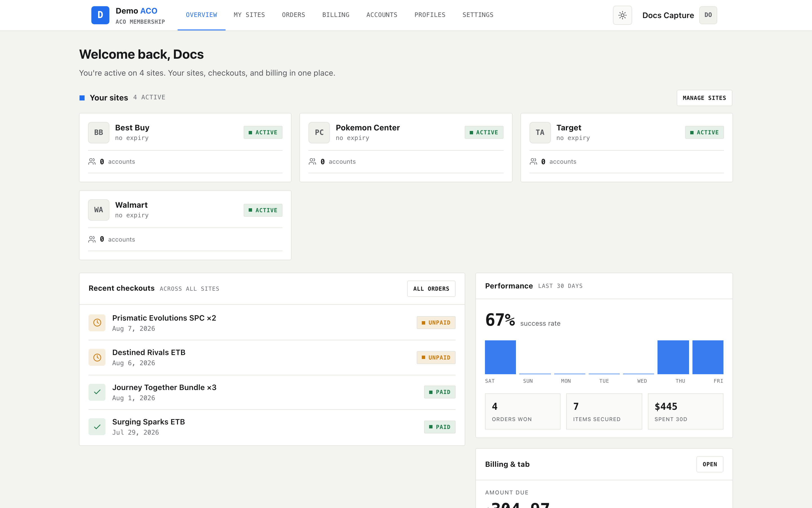Screen dimensions: 812x508
Task: Toggle the light/dark theme sun icon
Action: [622, 15]
